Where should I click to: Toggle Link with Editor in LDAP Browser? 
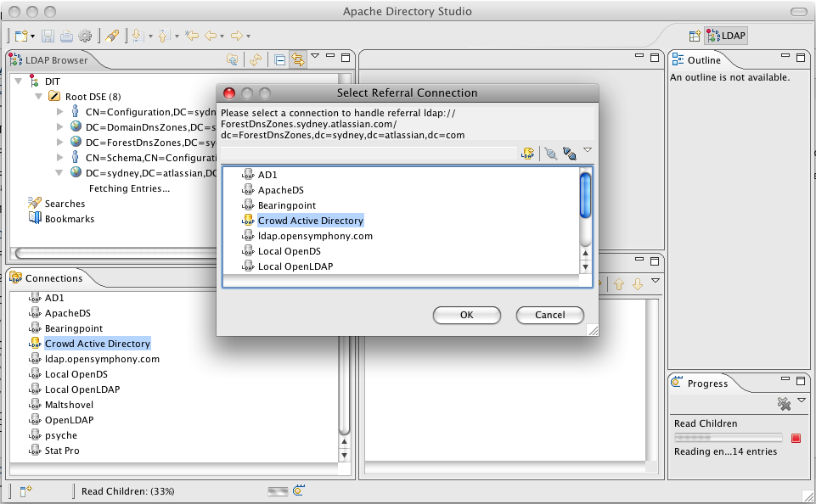click(298, 59)
